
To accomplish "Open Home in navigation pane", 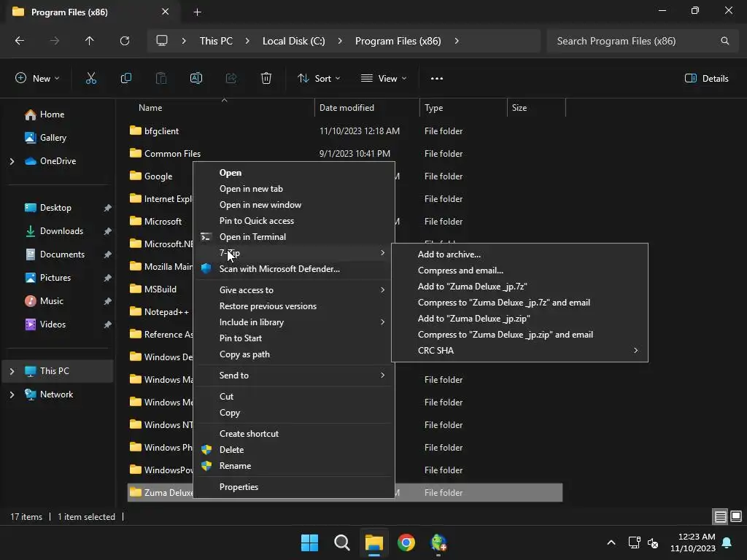I will [x=52, y=114].
